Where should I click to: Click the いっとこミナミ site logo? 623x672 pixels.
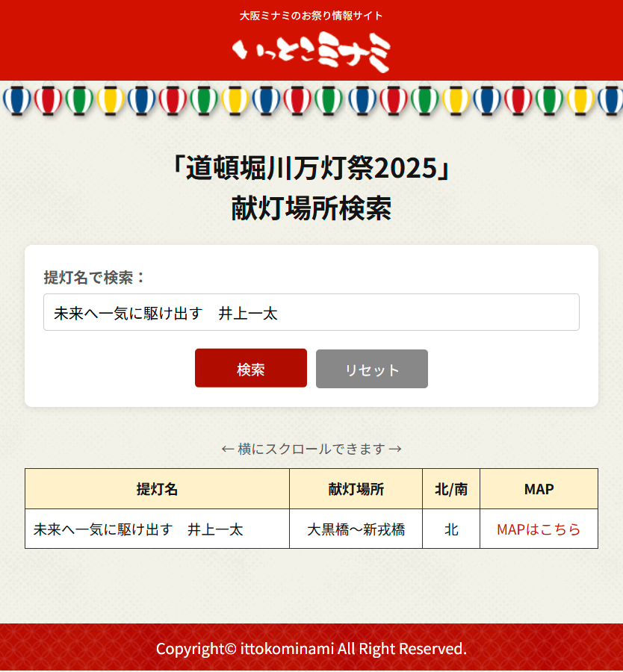311,52
